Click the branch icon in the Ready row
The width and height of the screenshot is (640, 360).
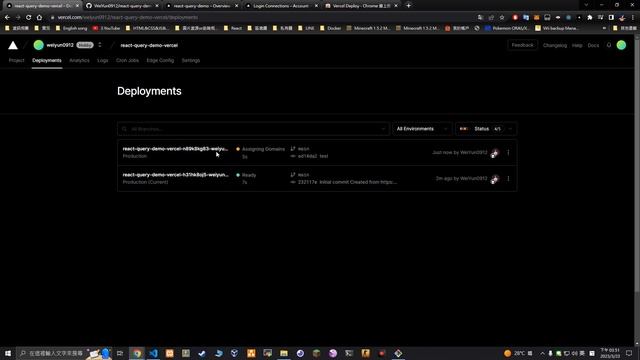tap(293, 175)
